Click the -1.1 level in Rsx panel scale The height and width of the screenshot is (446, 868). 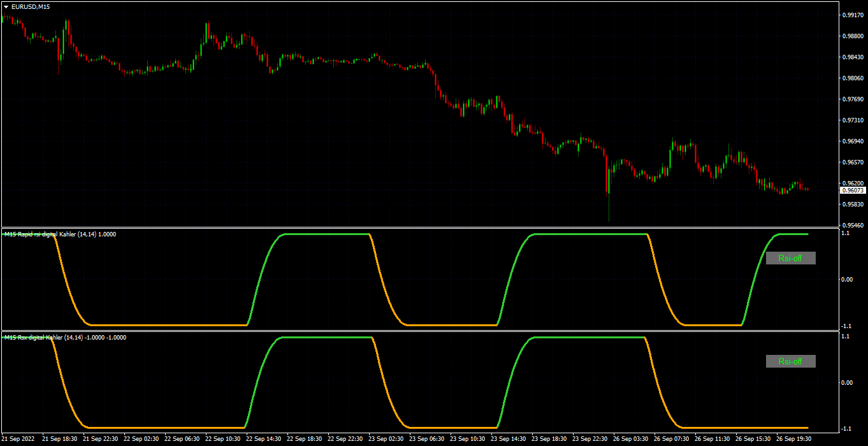tap(847, 428)
